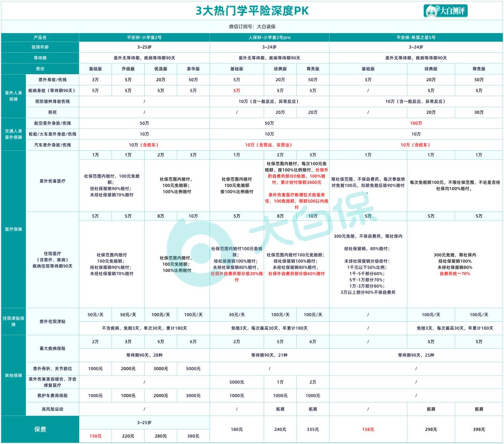Select the 220元 premium

point(128,436)
